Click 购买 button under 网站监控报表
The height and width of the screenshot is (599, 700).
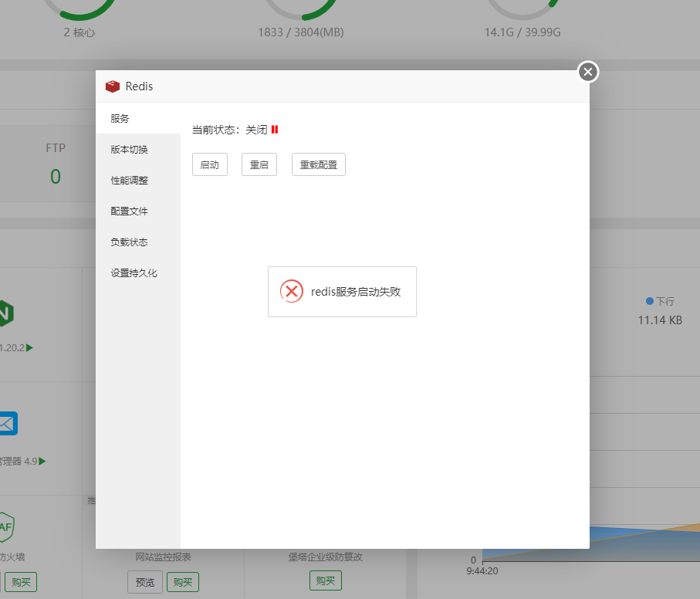tap(183, 582)
